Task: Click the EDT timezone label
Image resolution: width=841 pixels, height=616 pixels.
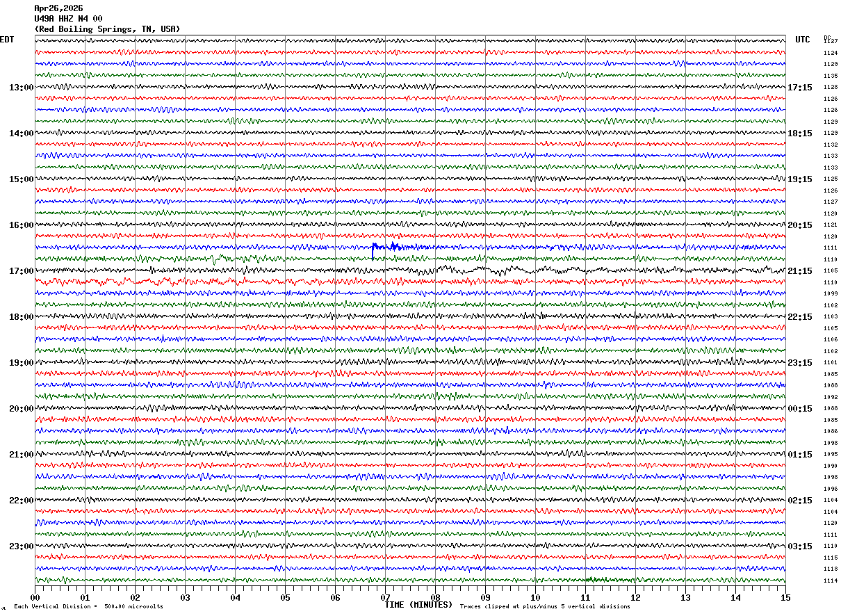Action: pyautogui.click(x=6, y=40)
